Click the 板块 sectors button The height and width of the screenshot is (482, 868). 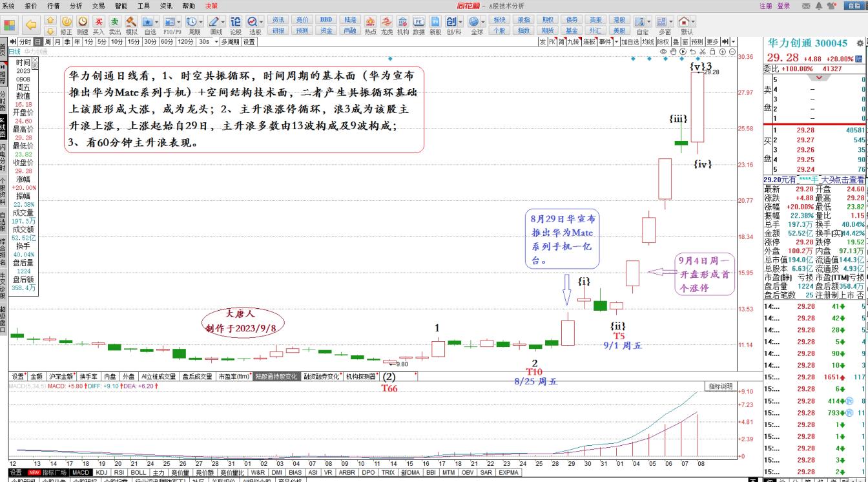[x=499, y=20]
